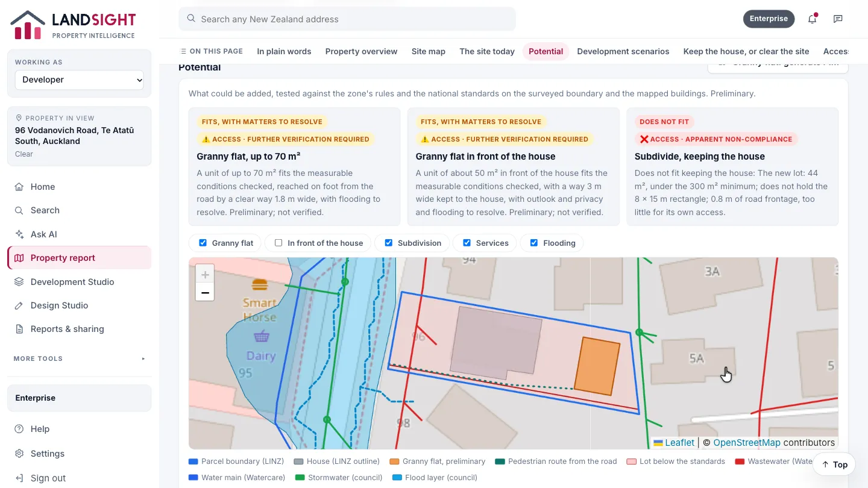The height and width of the screenshot is (488, 868).
Task: Click the orange granny flat shape on map
Action: [597, 366]
